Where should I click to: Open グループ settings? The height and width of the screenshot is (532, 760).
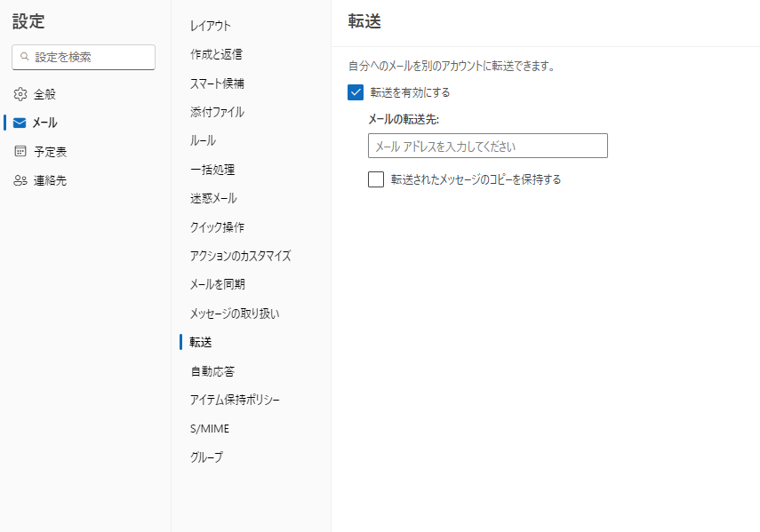pos(206,457)
